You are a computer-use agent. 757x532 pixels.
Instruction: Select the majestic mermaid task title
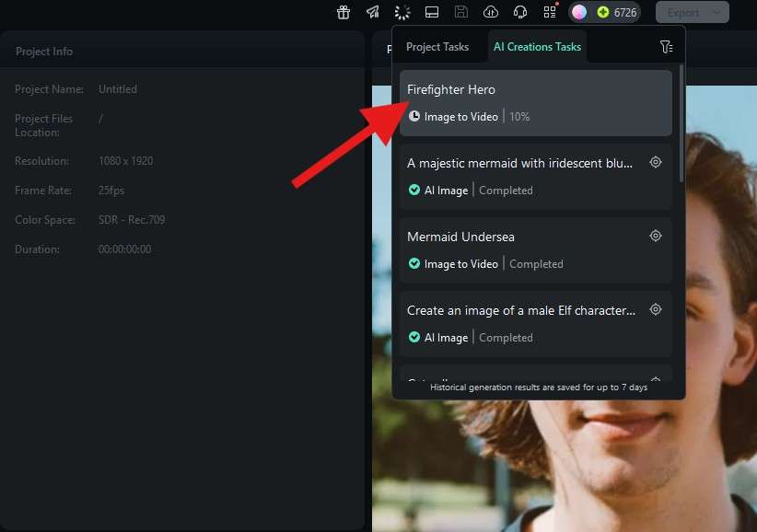[519, 163]
